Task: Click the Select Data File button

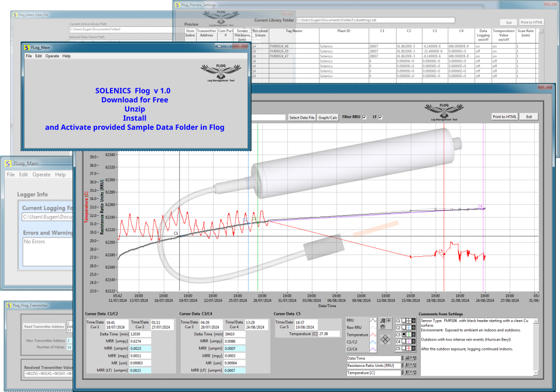Action: [x=302, y=118]
